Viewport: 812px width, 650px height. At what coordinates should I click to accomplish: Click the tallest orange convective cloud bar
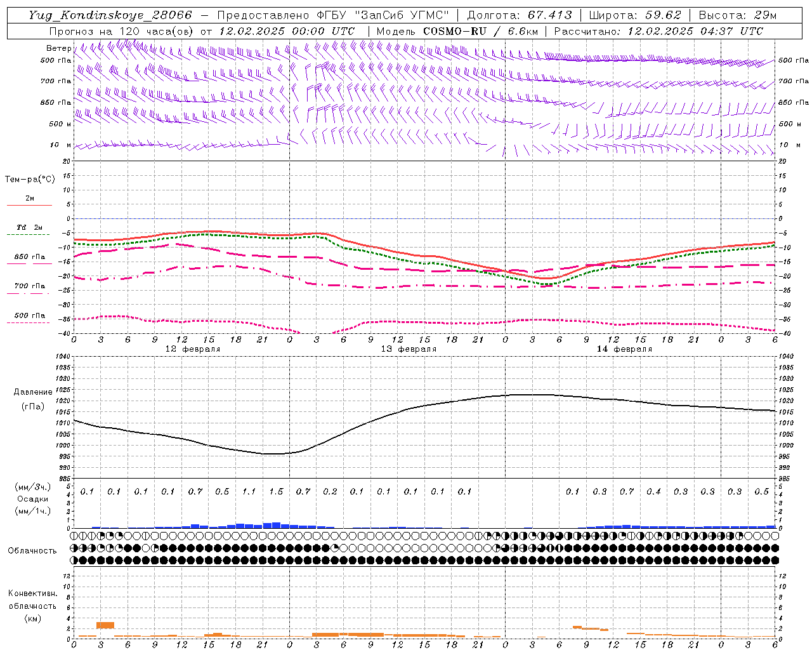[105, 625]
